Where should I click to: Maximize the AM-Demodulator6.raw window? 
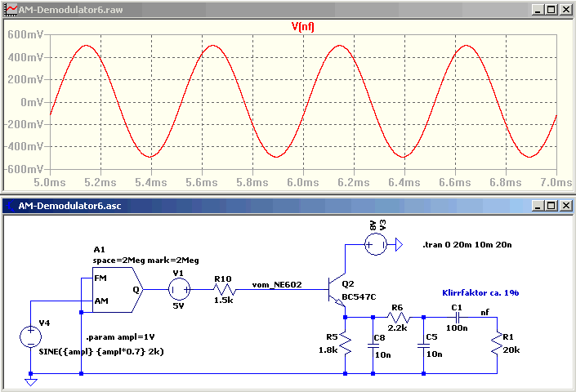[x=551, y=10]
